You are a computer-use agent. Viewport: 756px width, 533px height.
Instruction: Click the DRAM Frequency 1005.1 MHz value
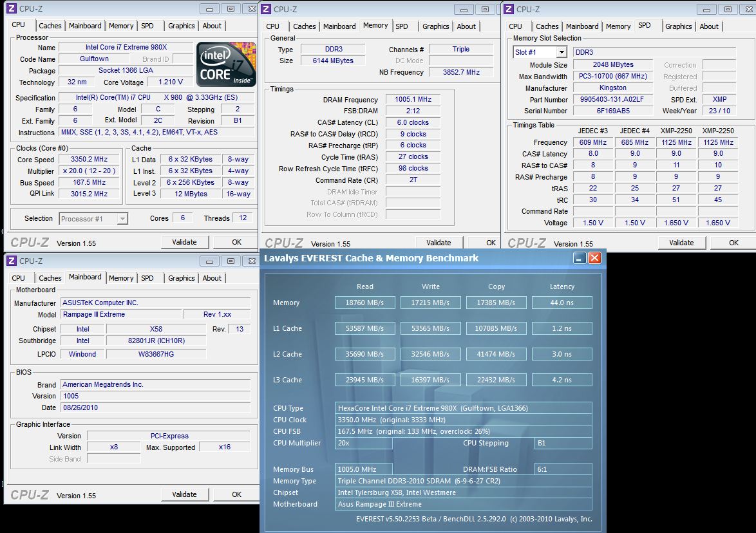[x=413, y=99]
